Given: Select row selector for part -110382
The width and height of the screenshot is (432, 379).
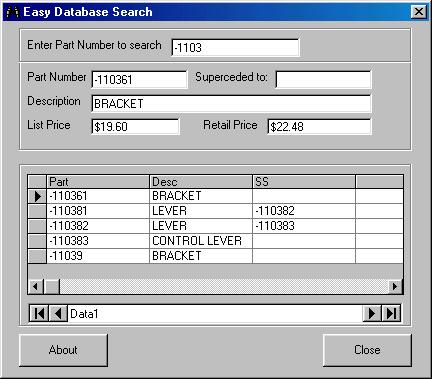Looking at the screenshot, I should pos(37,226).
